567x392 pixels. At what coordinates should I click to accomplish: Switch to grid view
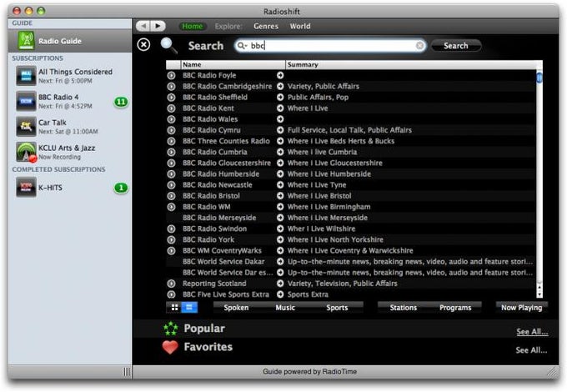(174, 308)
